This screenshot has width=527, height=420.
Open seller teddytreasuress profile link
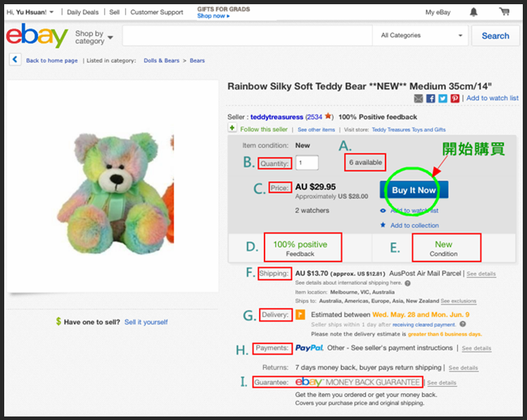pos(277,117)
